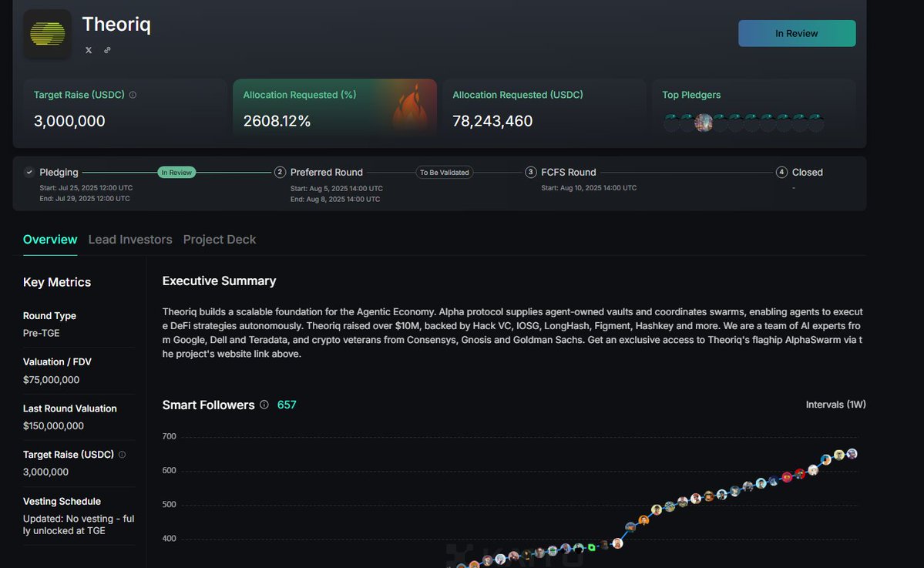Click the flame icon on Allocation Requested card
Screen dimensions: 924x568
coord(411,106)
